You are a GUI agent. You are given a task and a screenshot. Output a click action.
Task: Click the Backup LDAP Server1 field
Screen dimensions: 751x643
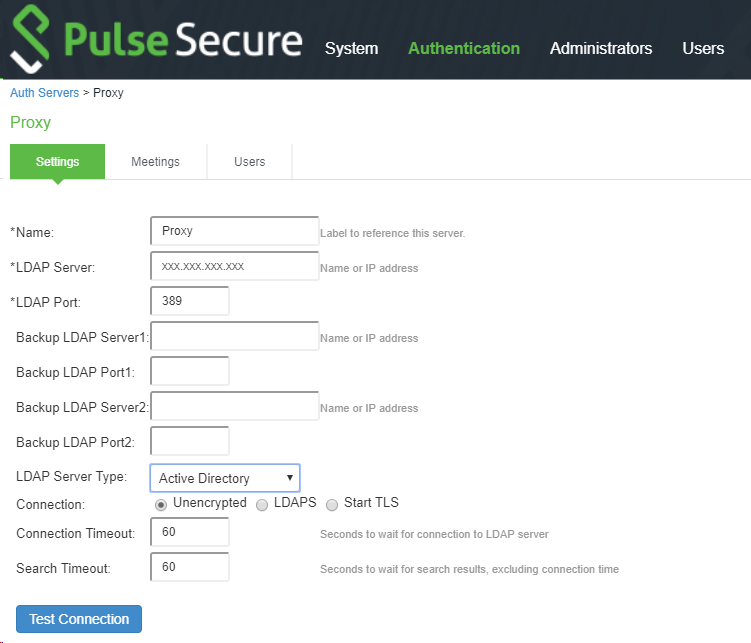click(234, 336)
